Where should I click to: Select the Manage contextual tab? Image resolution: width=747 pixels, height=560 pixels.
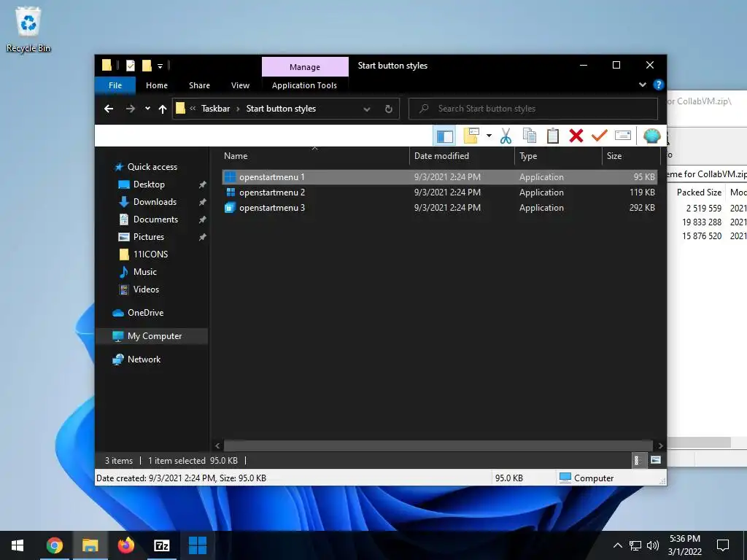click(305, 67)
